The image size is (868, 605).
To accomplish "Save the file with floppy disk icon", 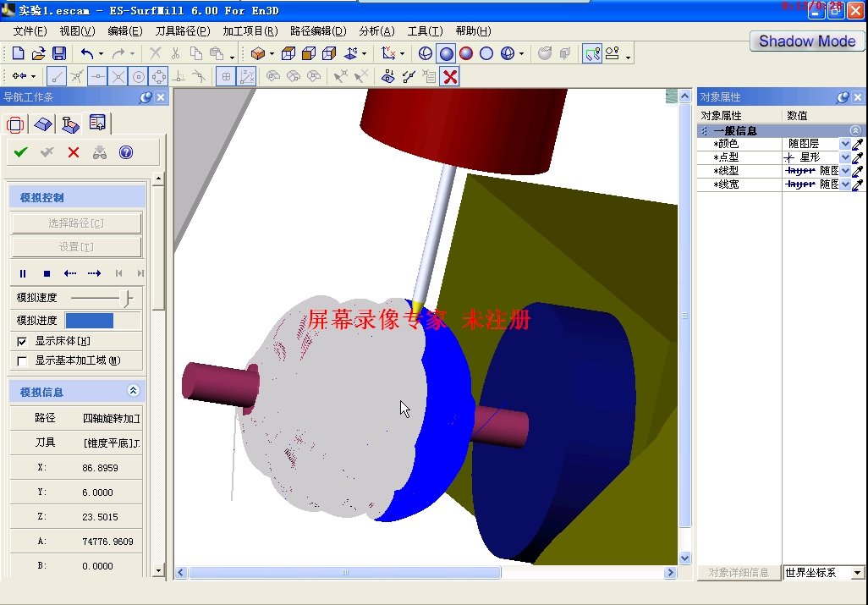I will (x=59, y=53).
